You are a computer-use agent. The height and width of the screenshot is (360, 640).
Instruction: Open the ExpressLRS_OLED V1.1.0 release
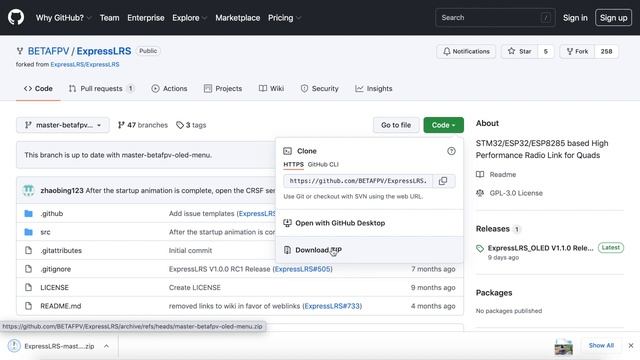pyautogui.click(x=540, y=248)
